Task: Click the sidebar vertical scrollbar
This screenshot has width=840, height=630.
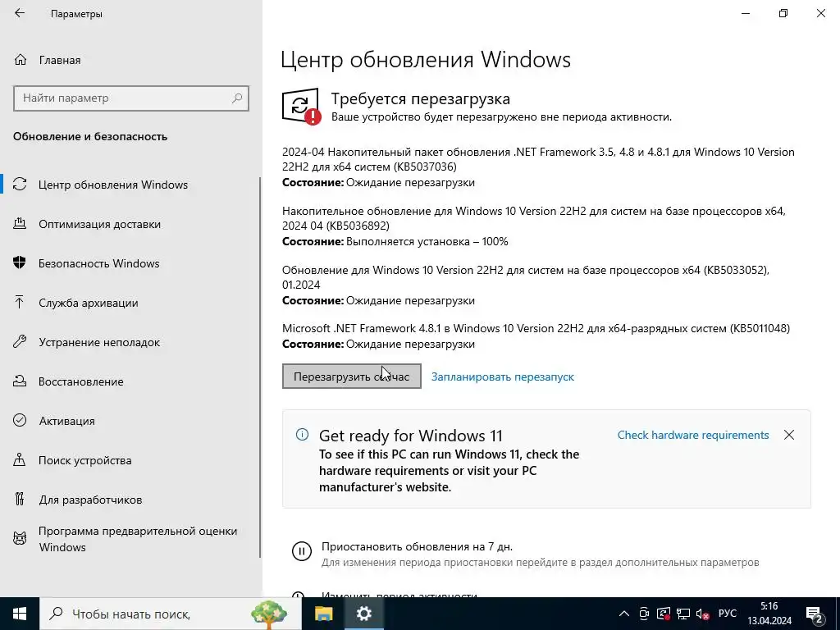Action: coord(260,367)
